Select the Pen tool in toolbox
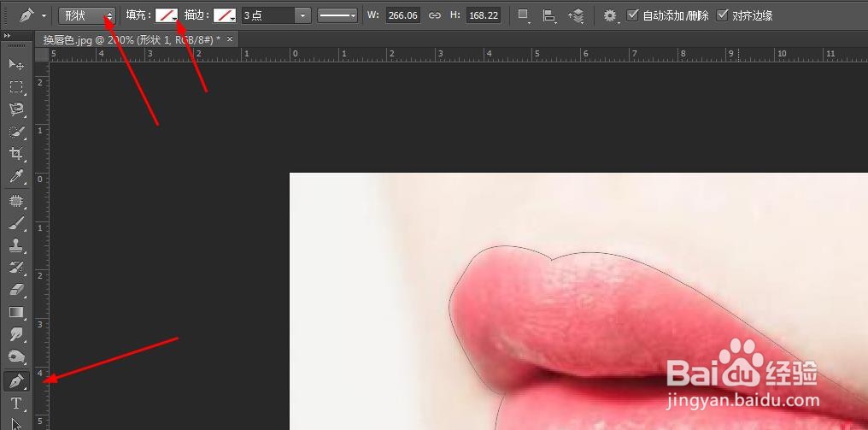 coord(16,381)
